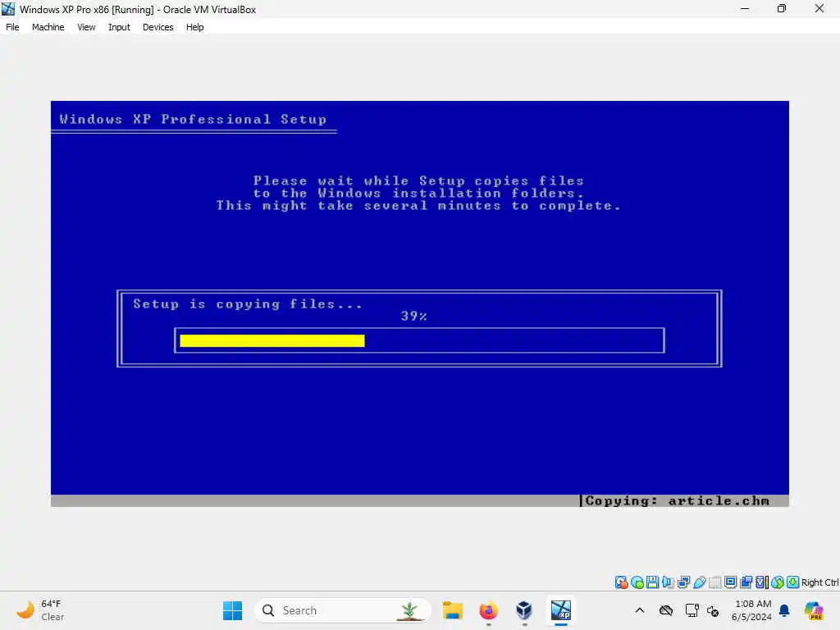Click the grayed shared folders indicator icon
Screen dimensions: 840x630
715,582
